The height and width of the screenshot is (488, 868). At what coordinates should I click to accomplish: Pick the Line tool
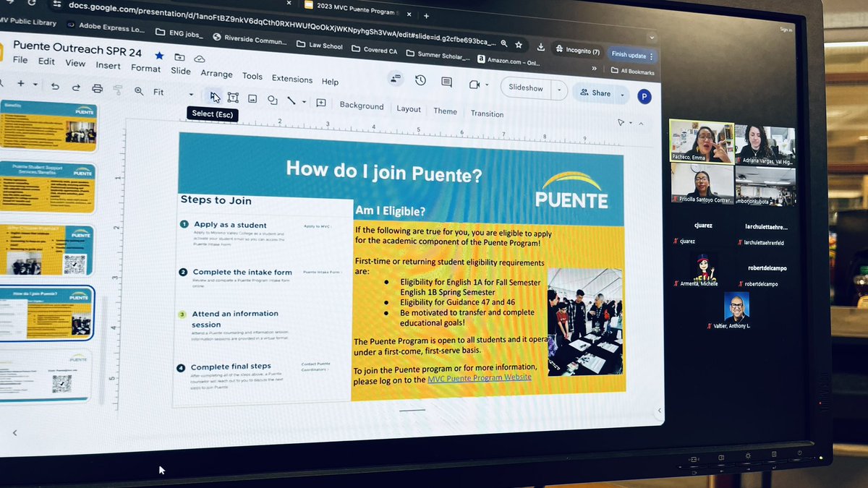coord(291,100)
